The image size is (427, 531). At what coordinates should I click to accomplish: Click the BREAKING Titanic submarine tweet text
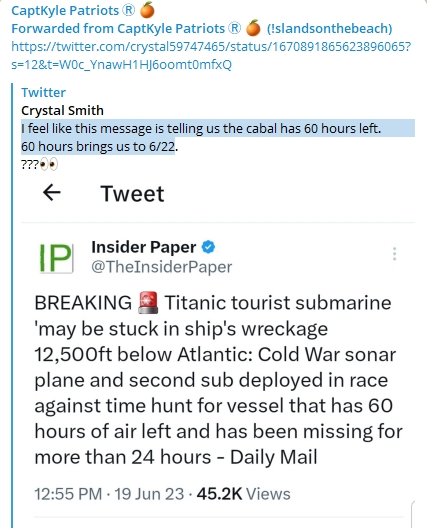pos(218,380)
